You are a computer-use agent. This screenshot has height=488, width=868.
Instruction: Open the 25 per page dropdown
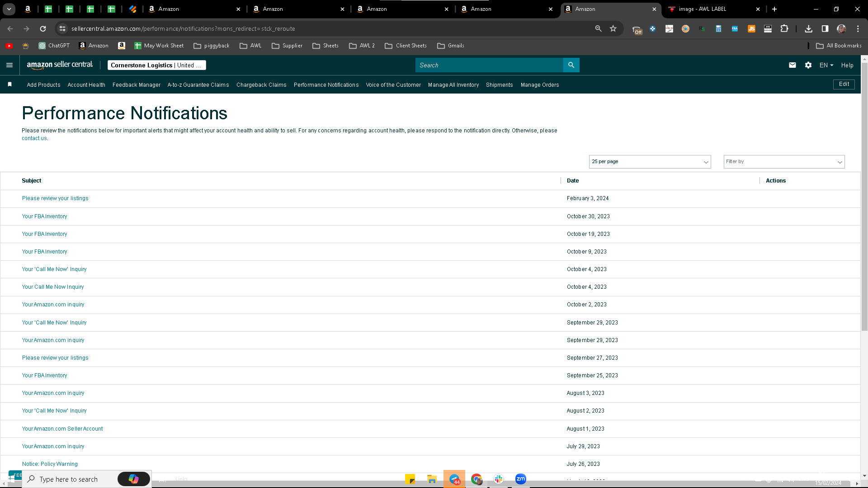click(x=650, y=162)
